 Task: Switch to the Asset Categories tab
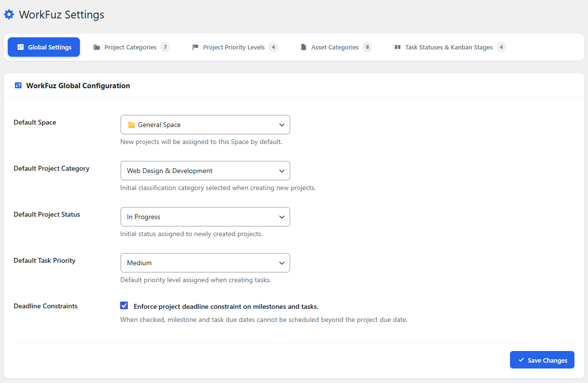click(336, 47)
